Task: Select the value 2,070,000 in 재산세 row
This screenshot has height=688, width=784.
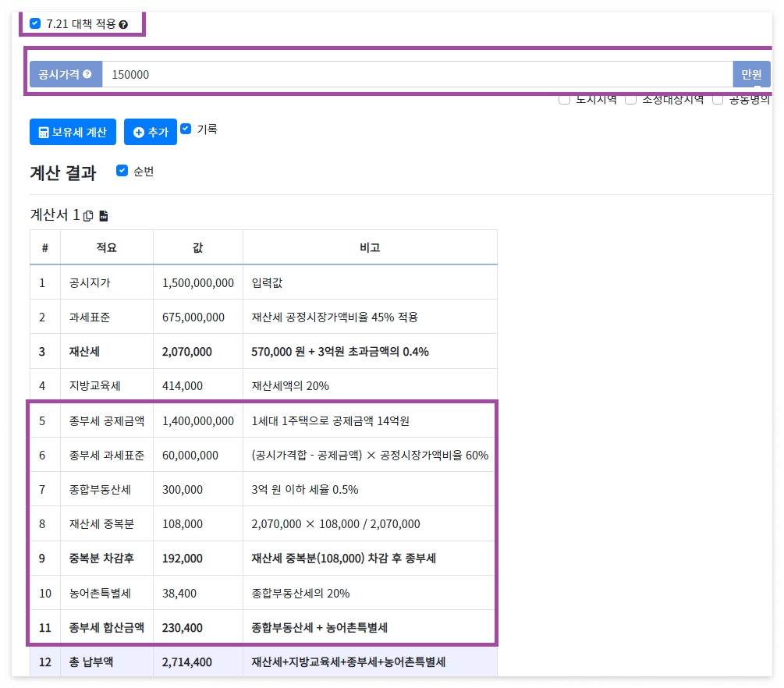Action: point(187,352)
